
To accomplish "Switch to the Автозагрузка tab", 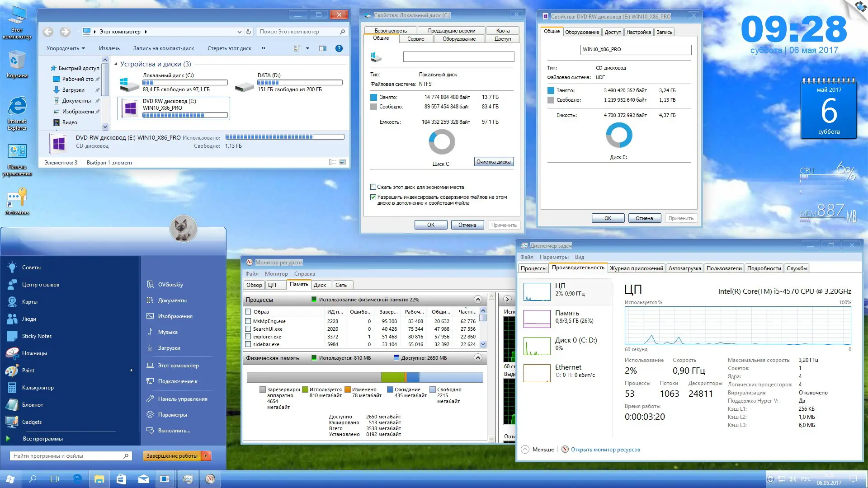I will coord(684,268).
